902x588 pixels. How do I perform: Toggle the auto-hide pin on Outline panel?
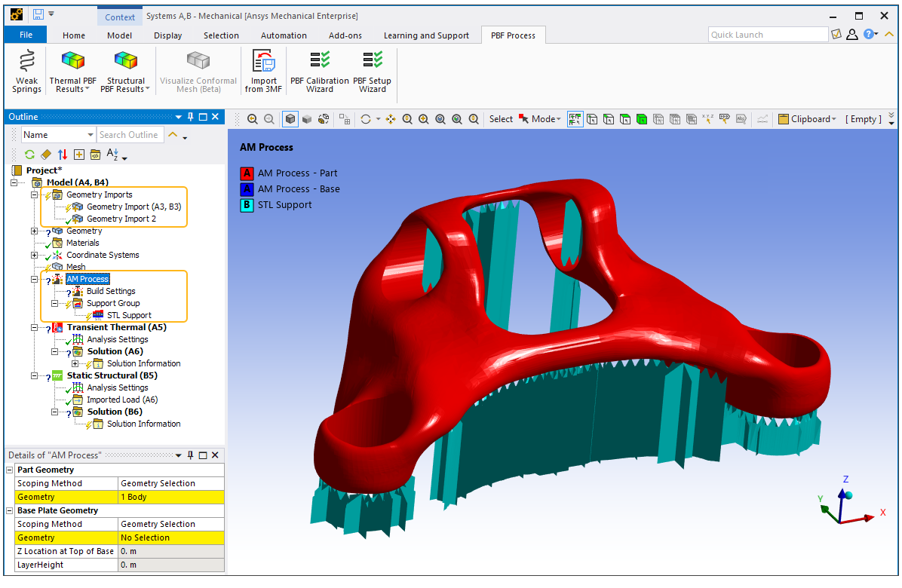point(191,117)
